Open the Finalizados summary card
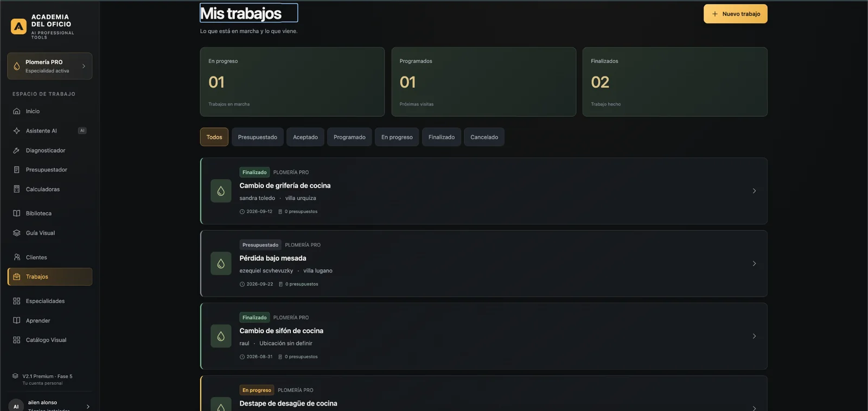The image size is (868, 411). [675, 82]
